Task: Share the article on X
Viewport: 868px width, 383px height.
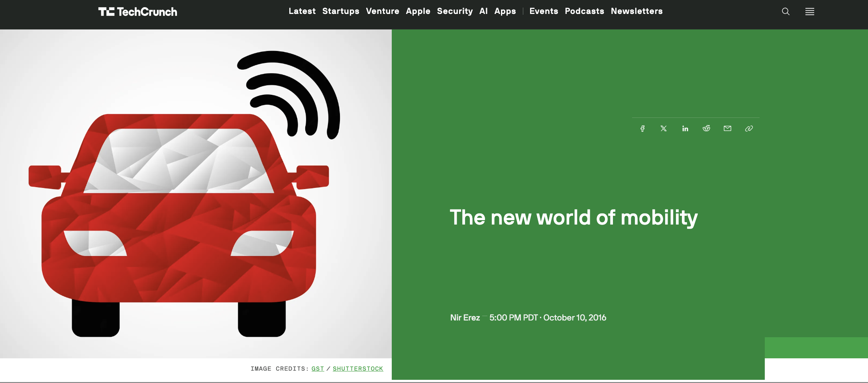Action: (x=664, y=128)
